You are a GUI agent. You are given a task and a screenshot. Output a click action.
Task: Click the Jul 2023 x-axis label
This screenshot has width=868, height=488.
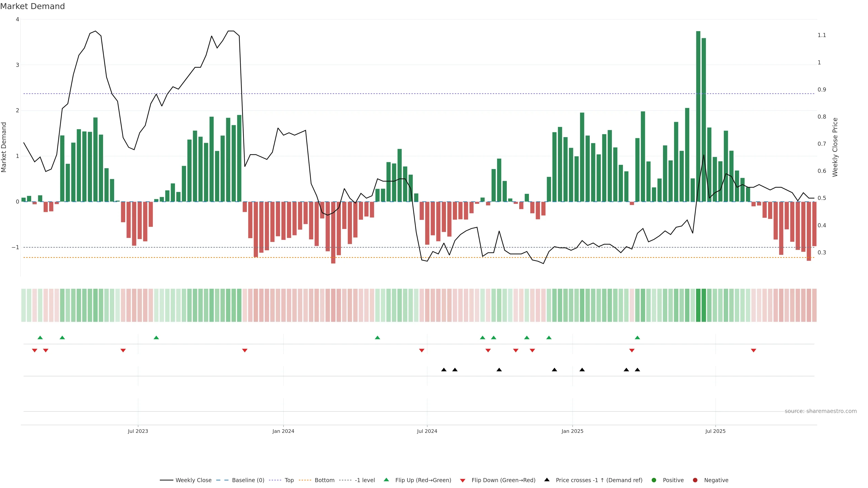pyautogui.click(x=138, y=431)
